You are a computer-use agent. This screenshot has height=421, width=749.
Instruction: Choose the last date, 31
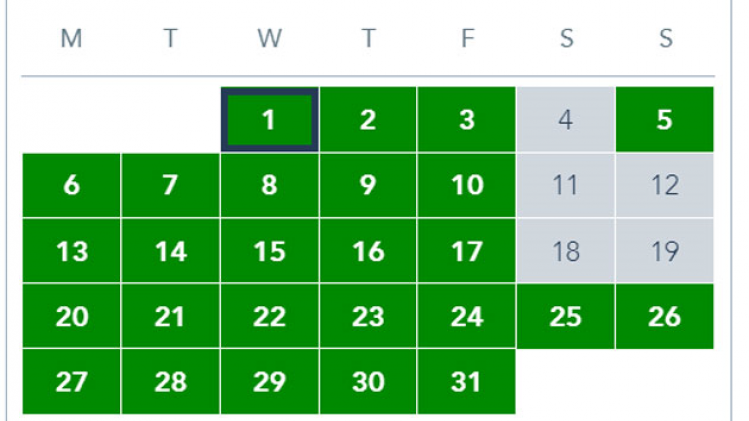click(x=466, y=382)
